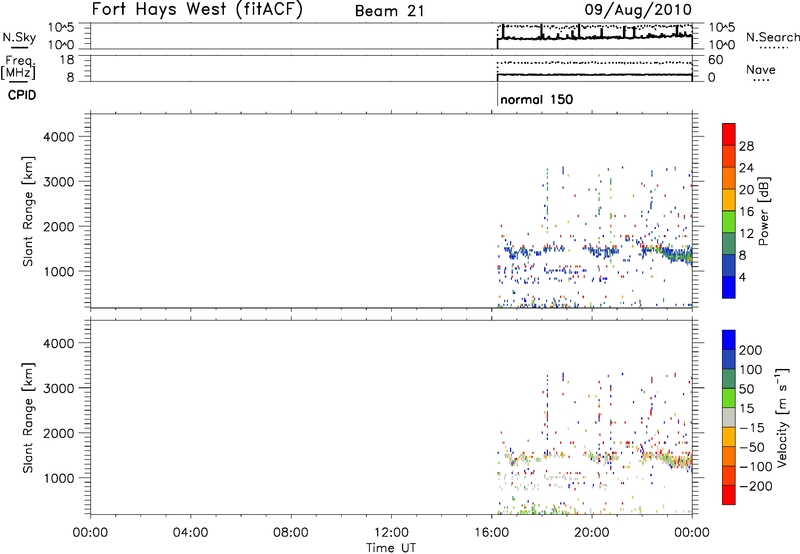The width and height of the screenshot is (800, 554).
Task: Click the '28' label on Power scale
Action: coord(746,146)
